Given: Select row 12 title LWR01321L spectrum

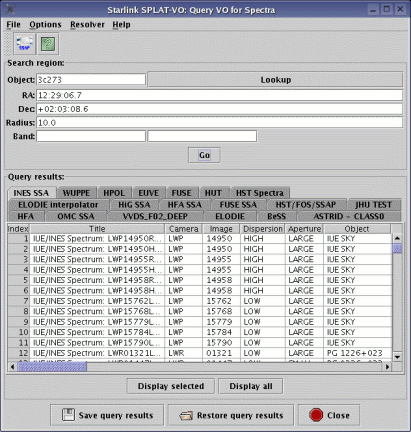Looking at the screenshot, I should [x=97, y=353].
